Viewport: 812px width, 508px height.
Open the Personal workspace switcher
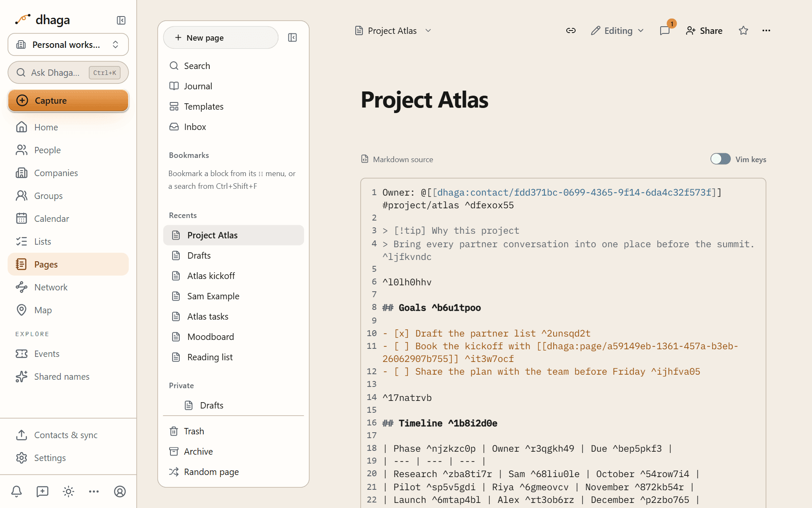click(x=68, y=44)
